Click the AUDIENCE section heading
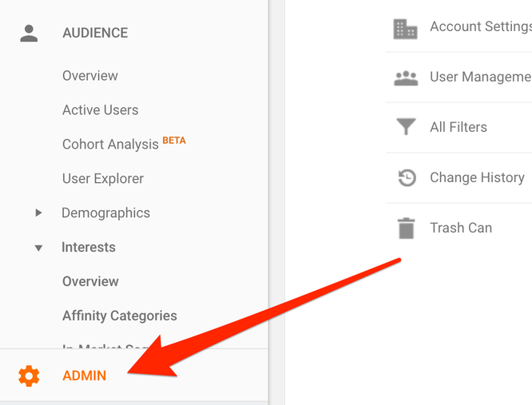Screen dimensions: 532x405 [x=95, y=34]
